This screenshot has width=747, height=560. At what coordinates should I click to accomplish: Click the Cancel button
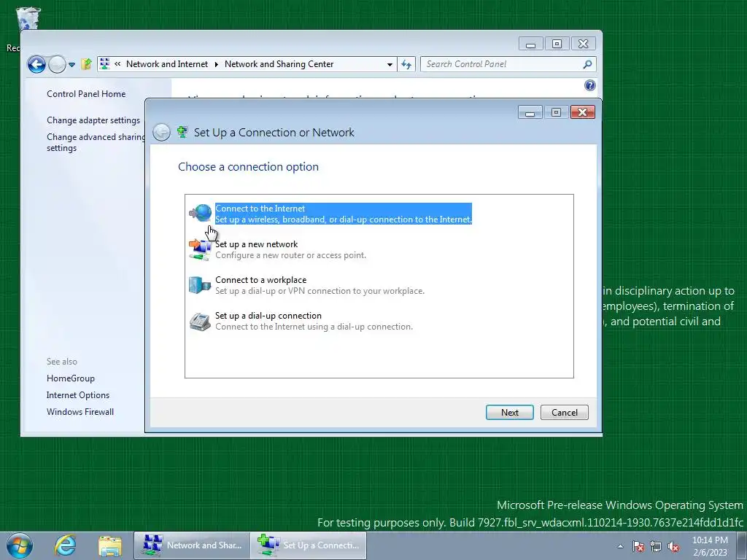565,413
